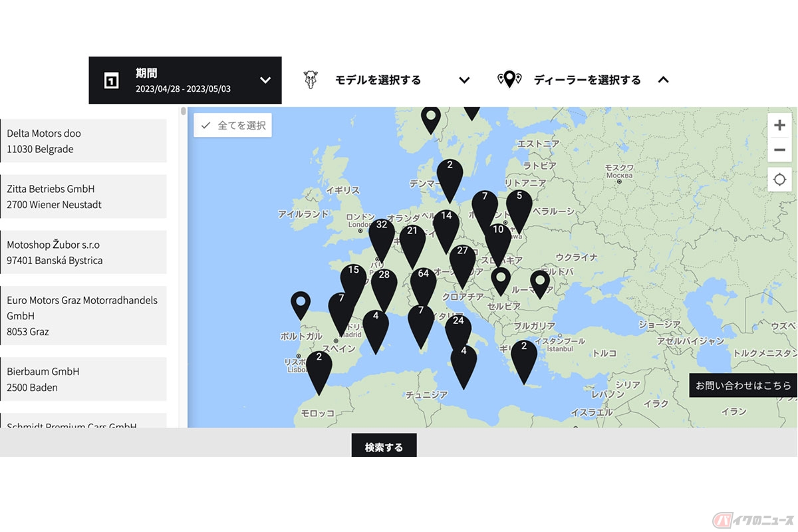Select Euro Motors Graz Motorradhandels dealer

(x=83, y=315)
